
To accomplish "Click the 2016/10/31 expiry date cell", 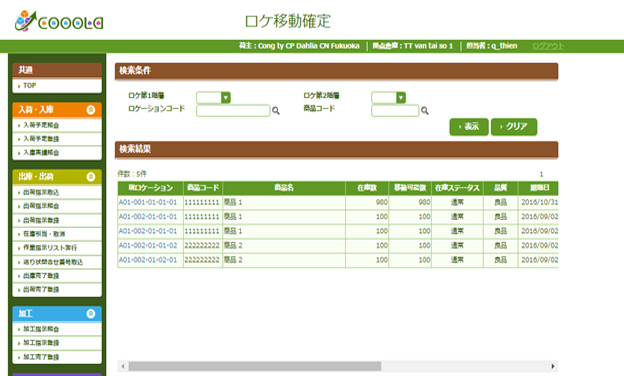I will pyautogui.click(x=539, y=202).
